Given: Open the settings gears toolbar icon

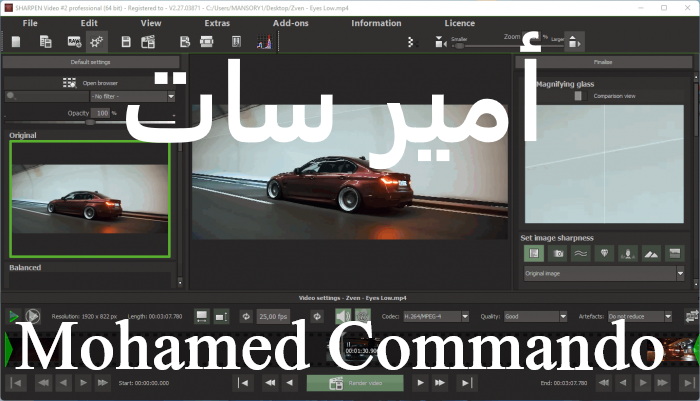Looking at the screenshot, I should point(96,42).
